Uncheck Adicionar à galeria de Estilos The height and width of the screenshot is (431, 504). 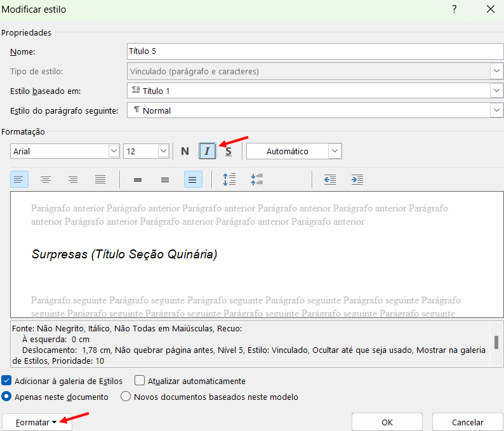[7, 381]
